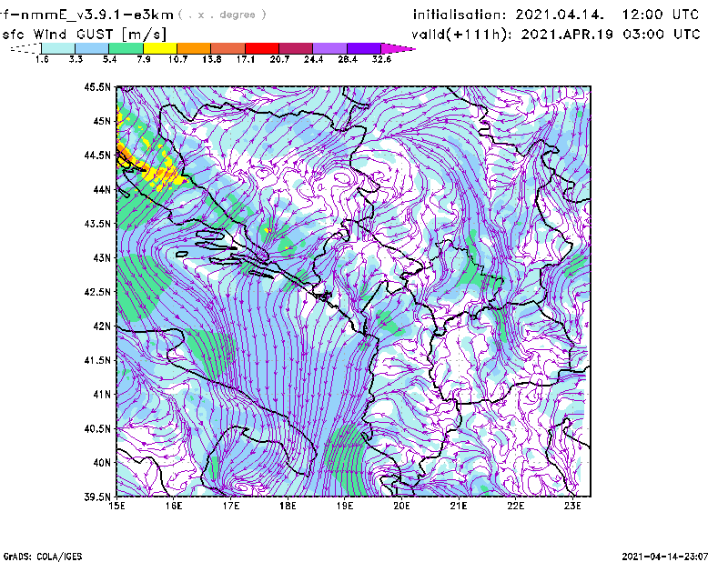
Task: Click the 41N latitude label
Action: point(102,395)
